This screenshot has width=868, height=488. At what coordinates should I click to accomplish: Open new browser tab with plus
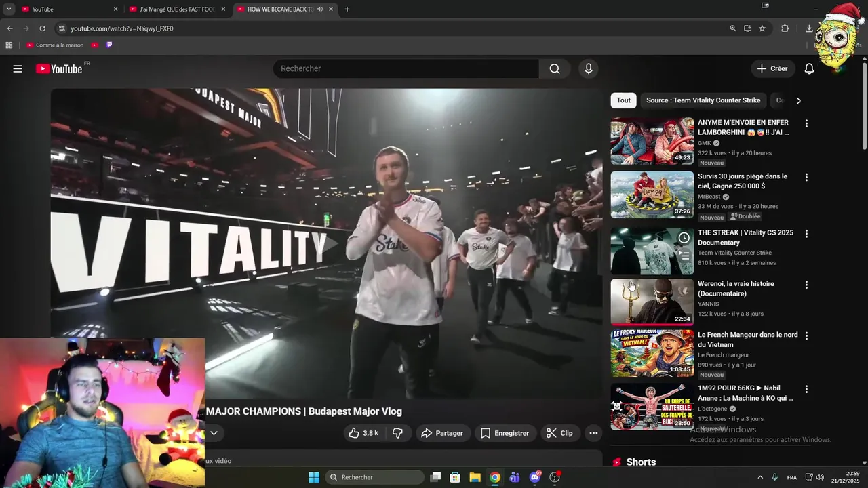tap(347, 9)
